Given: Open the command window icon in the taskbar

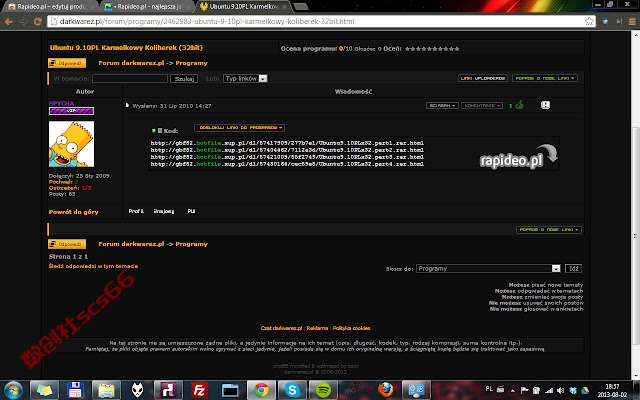Looking at the screenshot, I should pyautogui.click(x=230, y=390).
